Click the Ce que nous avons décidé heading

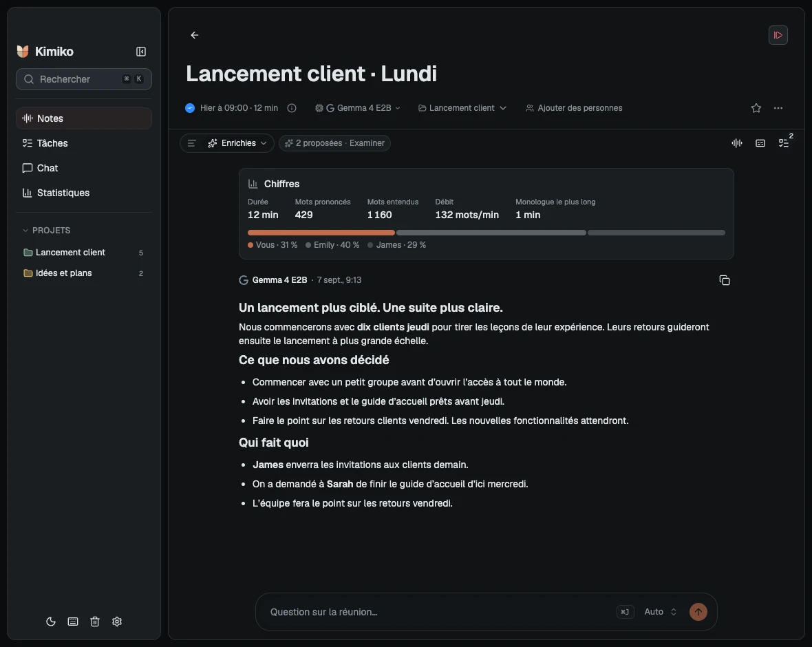(314, 360)
